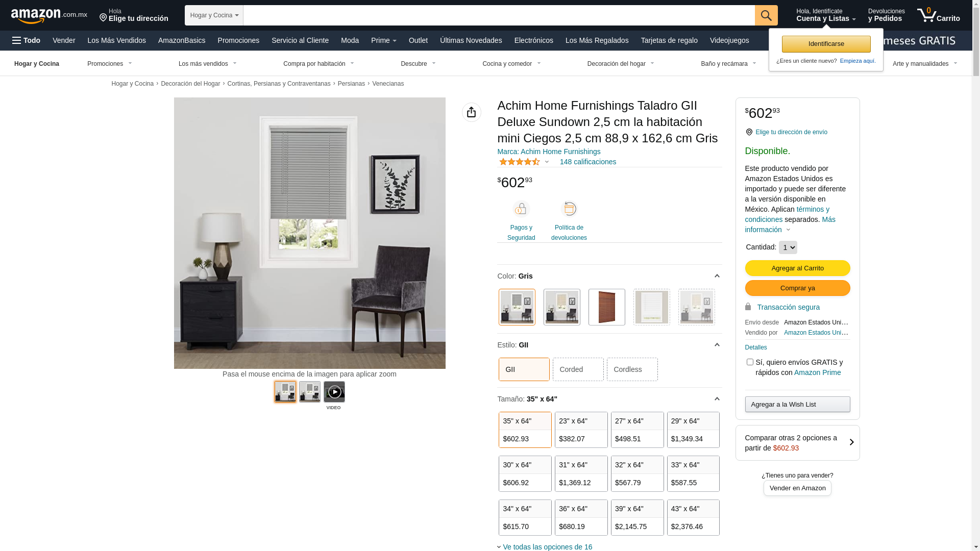This screenshot has height=551, width=980.
Task: Open the shopping cart icon
Action: (x=938, y=15)
